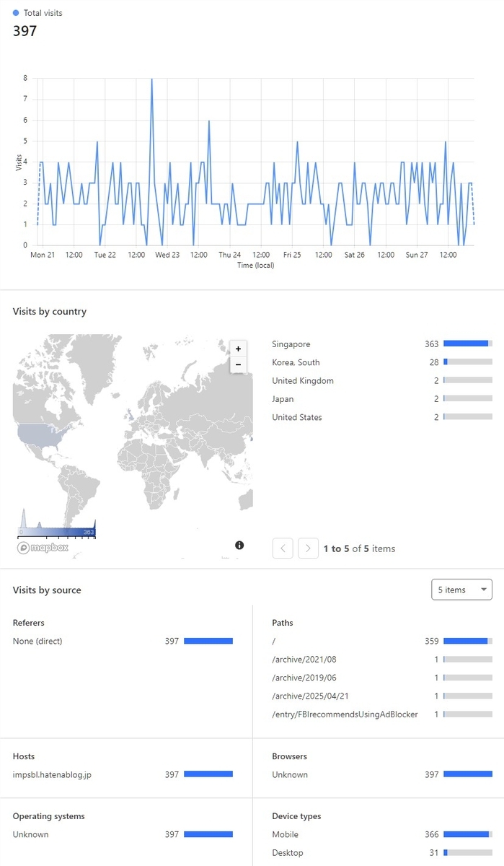Select /archive/2021/08 path
This screenshot has height=866, width=504.
click(382, 659)
